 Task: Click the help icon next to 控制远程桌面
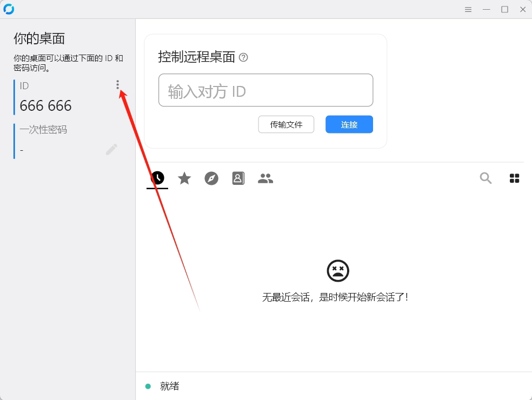click(x=243, y=57)
